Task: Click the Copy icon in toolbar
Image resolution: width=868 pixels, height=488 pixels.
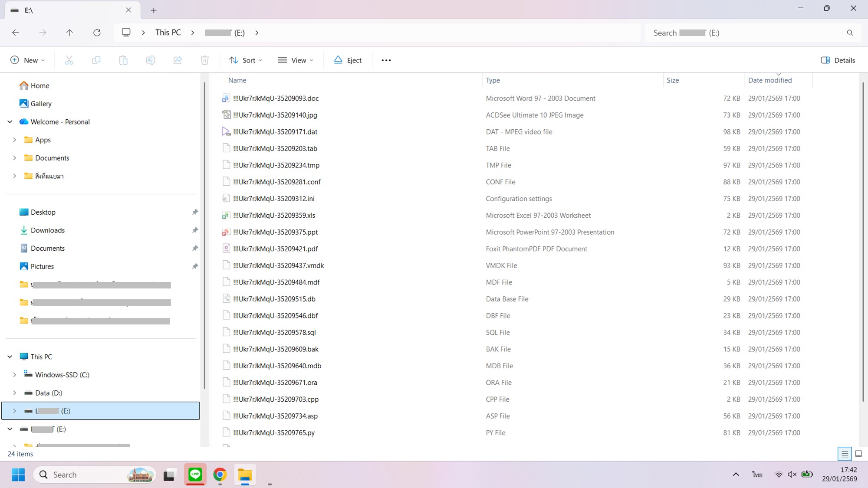Action: click(96, 60)
